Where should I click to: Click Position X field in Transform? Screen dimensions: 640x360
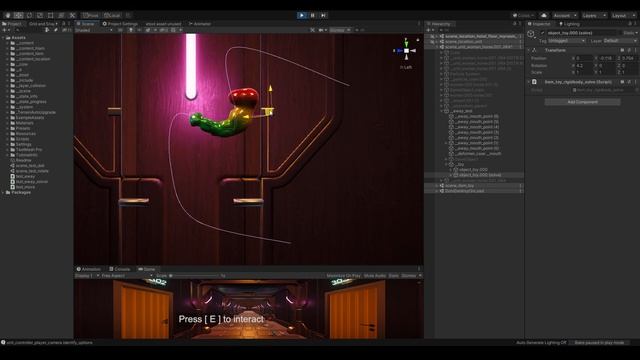[x=584, y=58]
